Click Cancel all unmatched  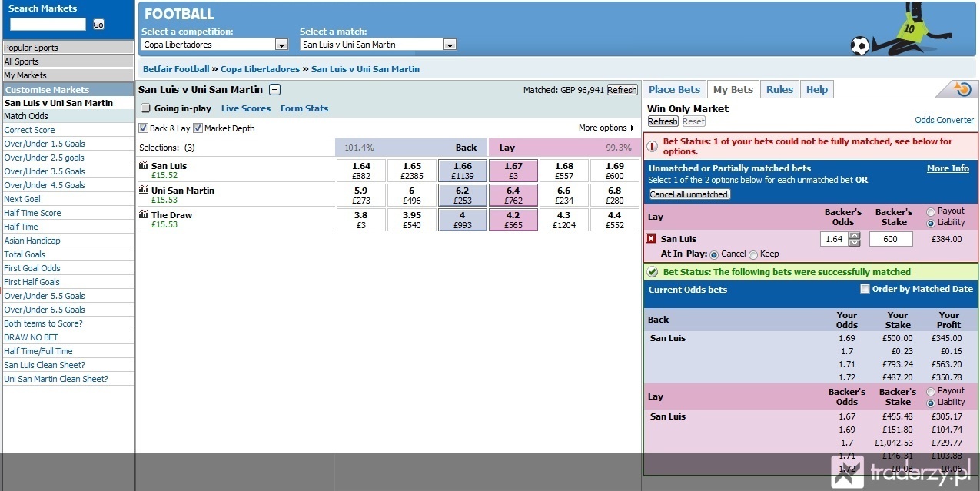coord(689,194)
